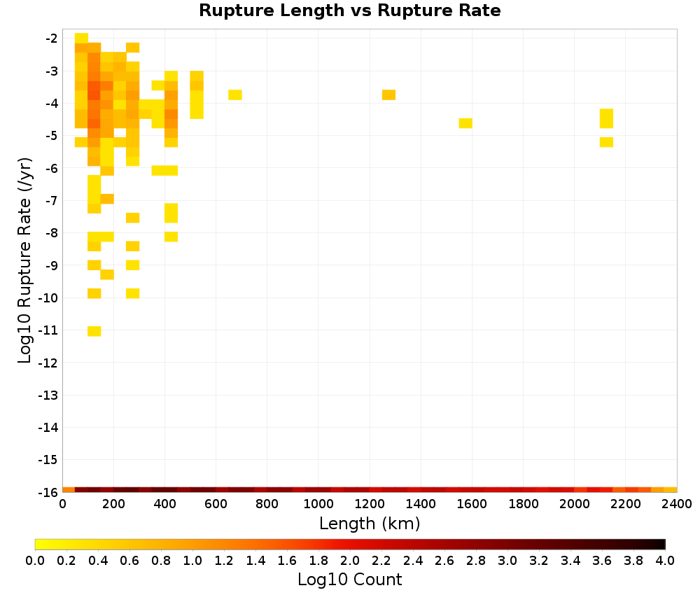Click the colorbar tick label 2.0
Viewport: 700px width, 595px height.
tap(350, 561)
